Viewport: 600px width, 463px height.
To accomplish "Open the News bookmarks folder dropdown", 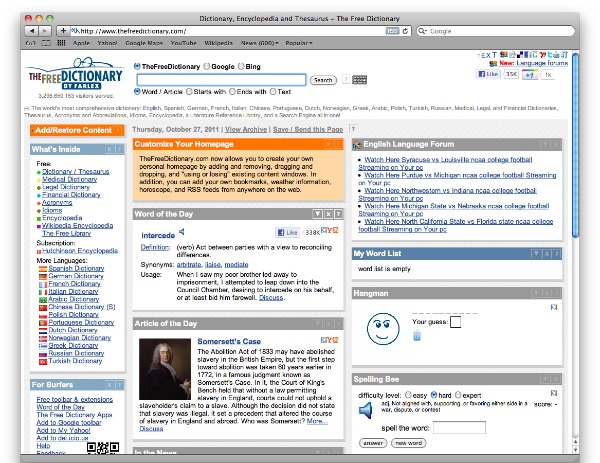I will pyautogui.click(x=263, y=44).
